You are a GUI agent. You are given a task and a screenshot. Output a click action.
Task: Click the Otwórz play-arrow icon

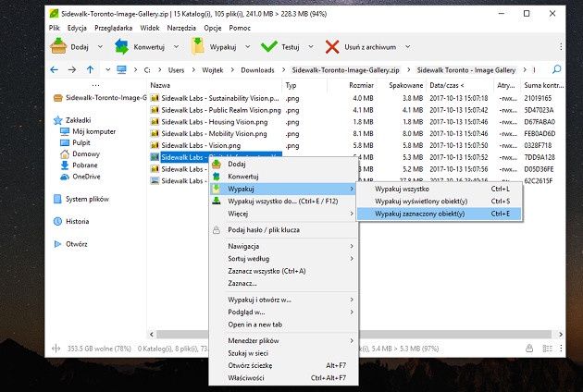click(57, 244)
